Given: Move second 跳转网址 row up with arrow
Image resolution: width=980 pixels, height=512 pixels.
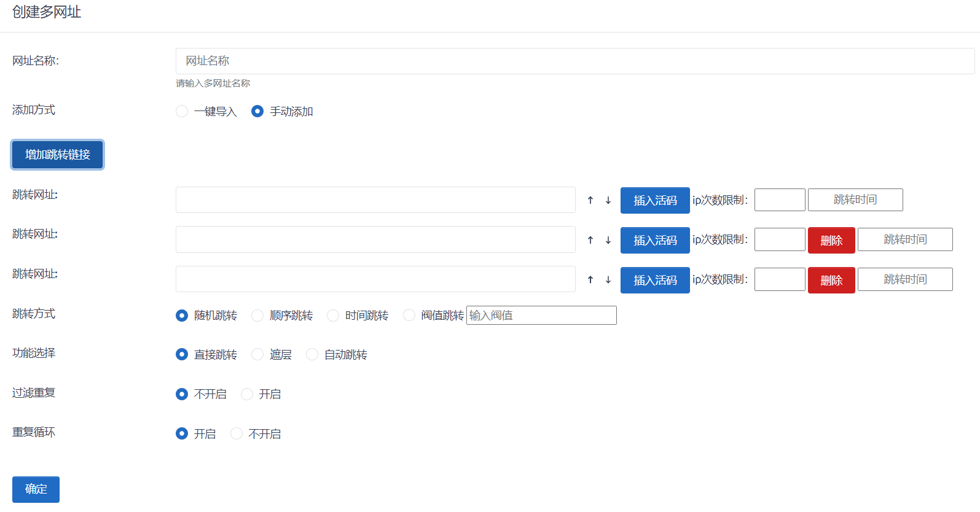Looking at the screenshot, I should 590,240.
